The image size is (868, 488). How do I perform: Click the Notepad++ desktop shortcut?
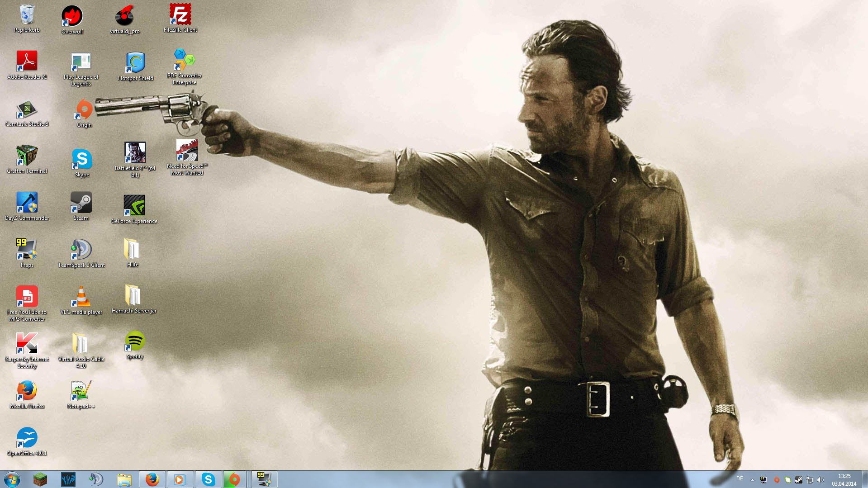pos(81,391)
